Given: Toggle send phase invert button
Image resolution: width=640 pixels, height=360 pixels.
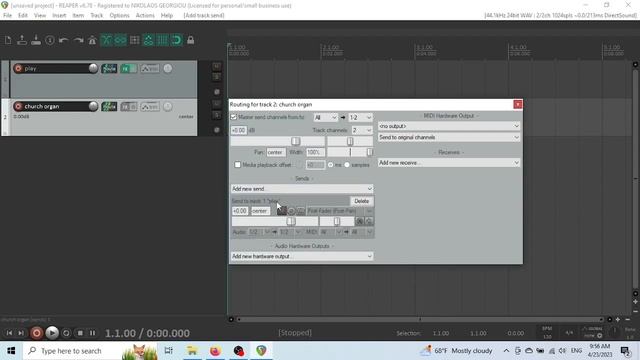Looking at the screenshot, I should point(291,211).
